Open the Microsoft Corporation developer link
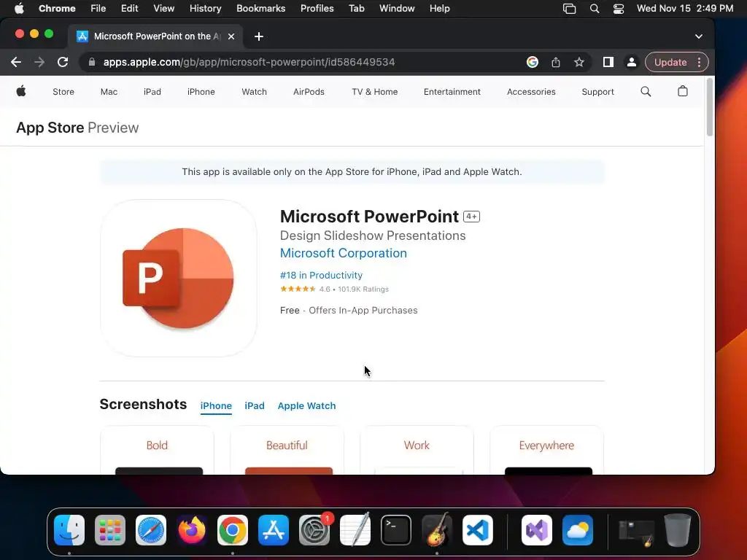 point(344,253)
